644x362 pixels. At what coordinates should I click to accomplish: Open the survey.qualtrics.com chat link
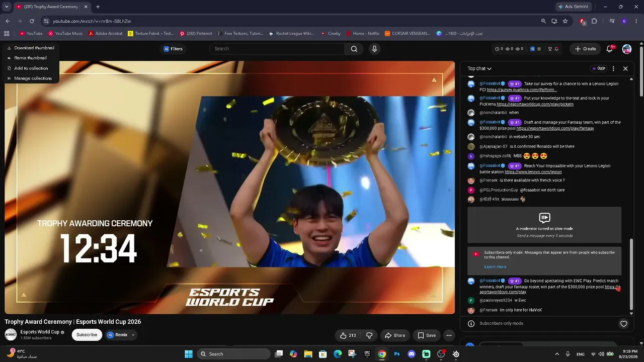tap(522, 90)
